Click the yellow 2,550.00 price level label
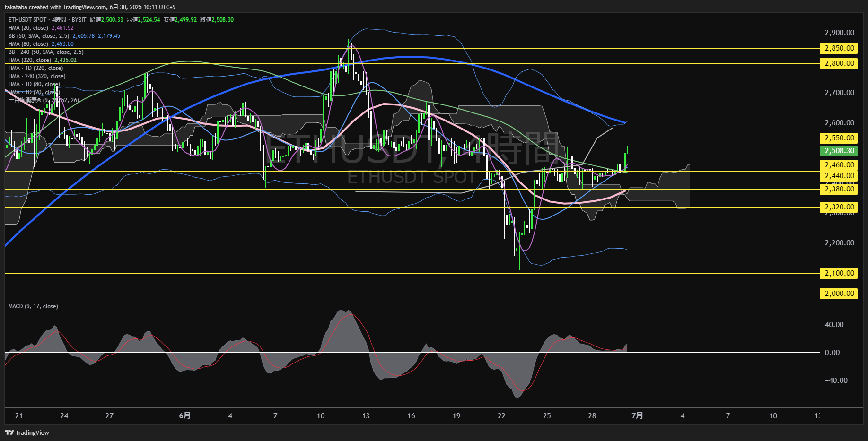 [x=839, y=138]
